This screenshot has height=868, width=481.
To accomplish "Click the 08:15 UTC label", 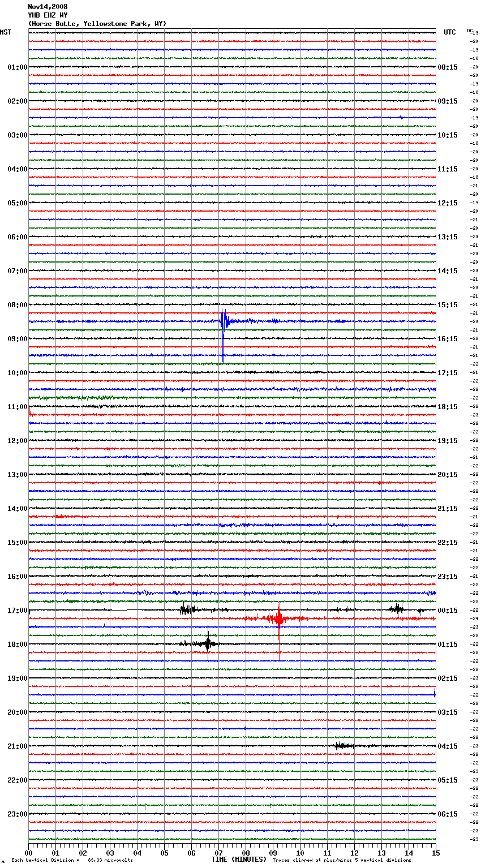I will tap(448, 67).
